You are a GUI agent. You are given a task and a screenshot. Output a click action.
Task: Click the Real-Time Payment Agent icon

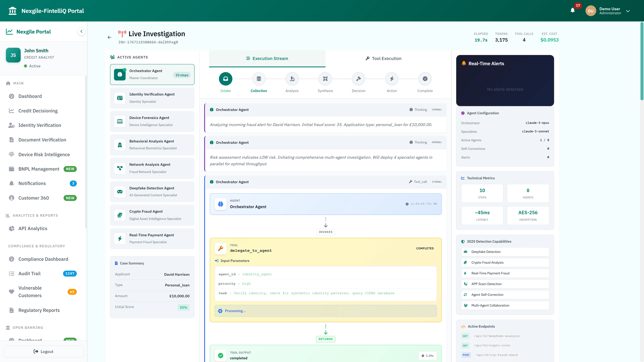click(x=120, y=238)
